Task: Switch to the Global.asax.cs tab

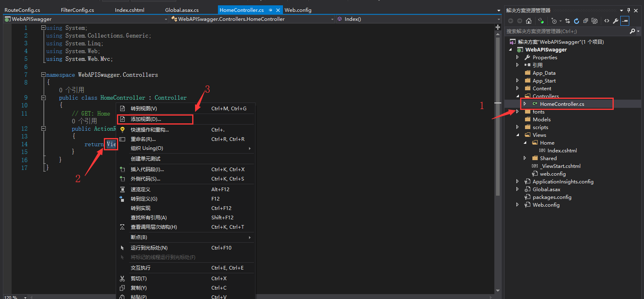Action: [x=182, y=10]
